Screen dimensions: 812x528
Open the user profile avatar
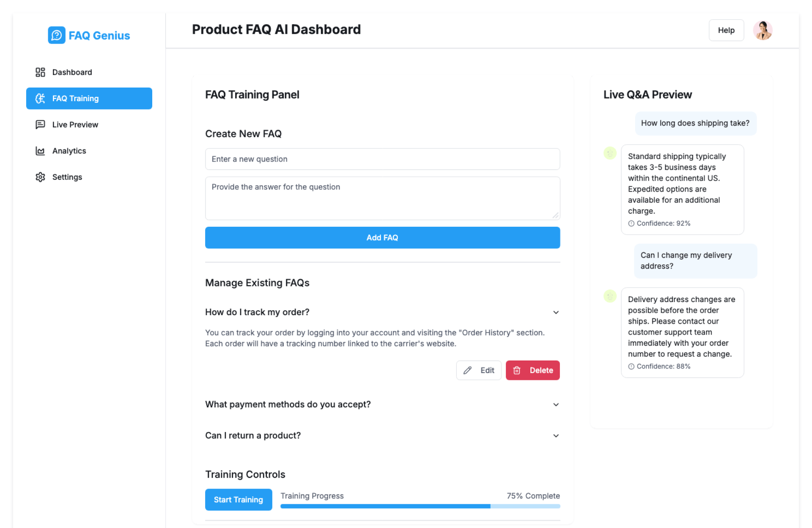(x=763, y=30)
